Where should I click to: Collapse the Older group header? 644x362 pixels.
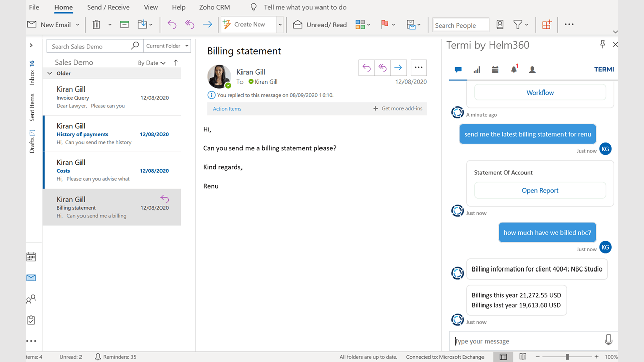point(50,73)
